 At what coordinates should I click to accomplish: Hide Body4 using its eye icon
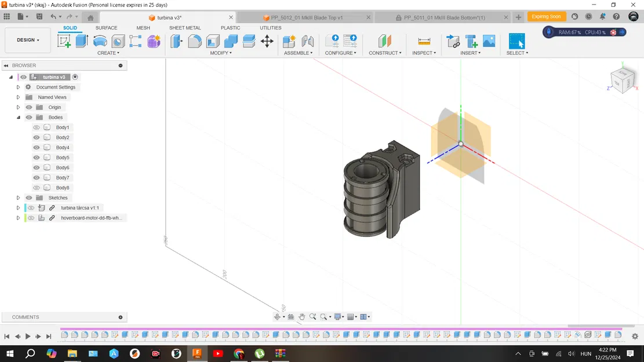37,148
